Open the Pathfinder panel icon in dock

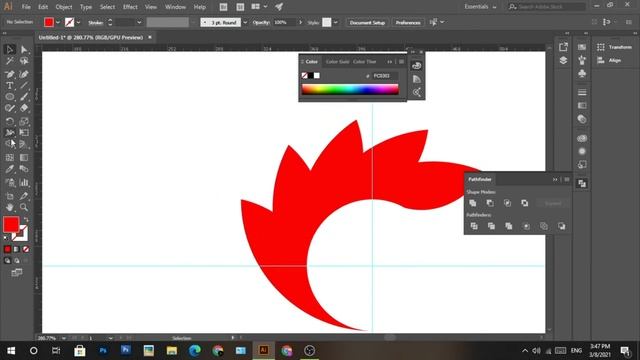pos(582,184)
